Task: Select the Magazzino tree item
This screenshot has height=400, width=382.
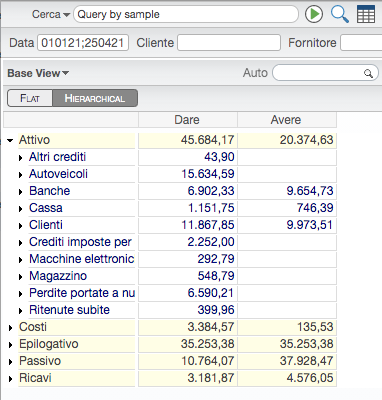Action: click(x=58, y=276)
